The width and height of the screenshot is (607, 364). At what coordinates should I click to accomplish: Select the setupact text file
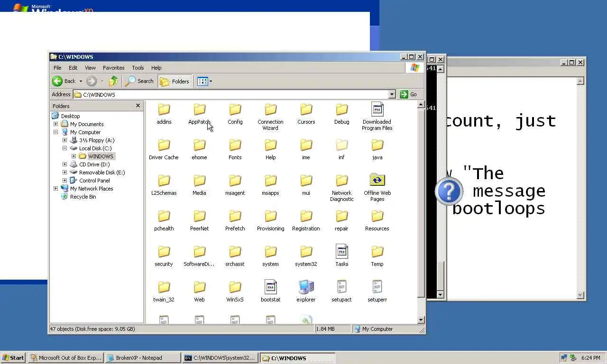[x=342, y=287]
